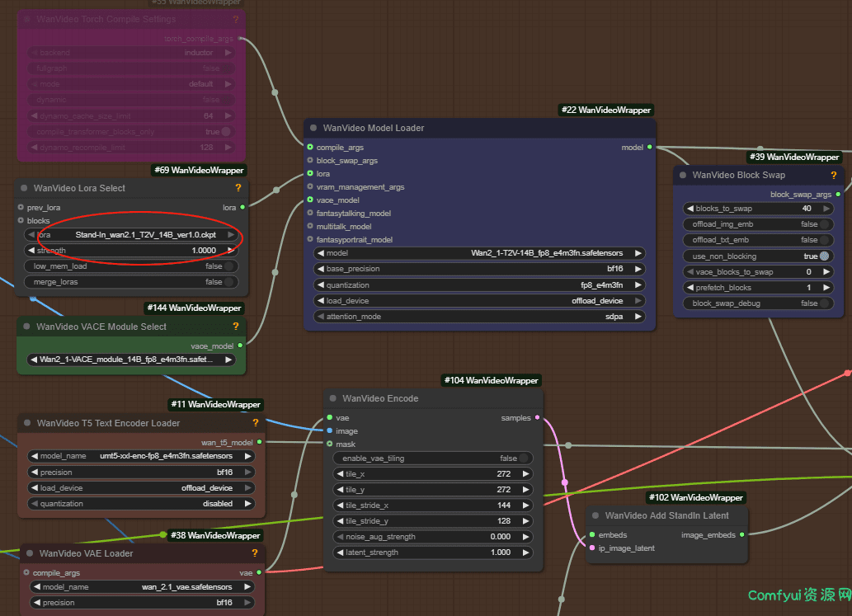The height and width of the screenshot is (616, 852).
Task: Open the VACE module file dropdown
Action: pos(131,360)
